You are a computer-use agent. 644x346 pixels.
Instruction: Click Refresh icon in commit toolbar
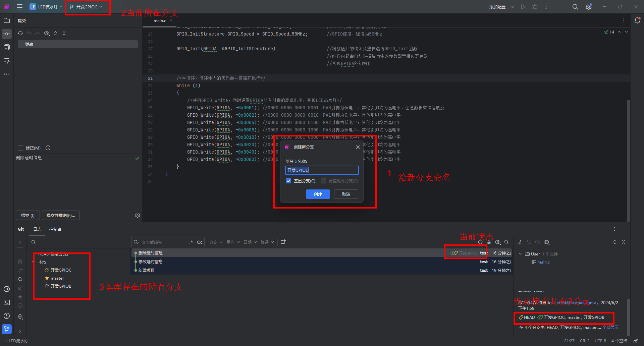[x=20, y=33]
